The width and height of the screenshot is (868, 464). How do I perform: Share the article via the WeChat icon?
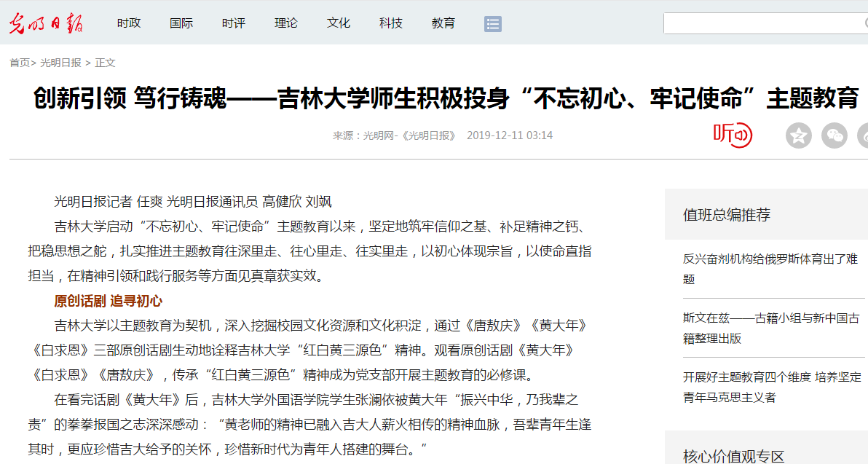click(835, 135)
